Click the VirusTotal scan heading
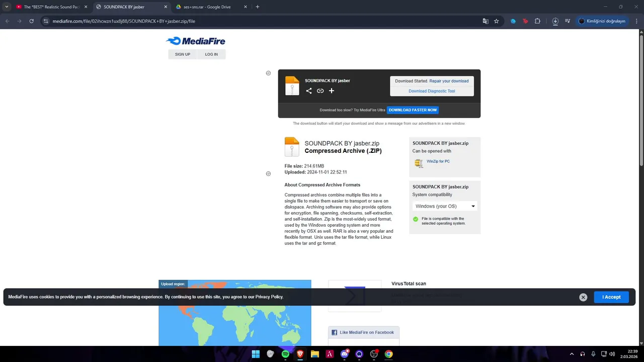The image size is (644, 362). (409, 284)
